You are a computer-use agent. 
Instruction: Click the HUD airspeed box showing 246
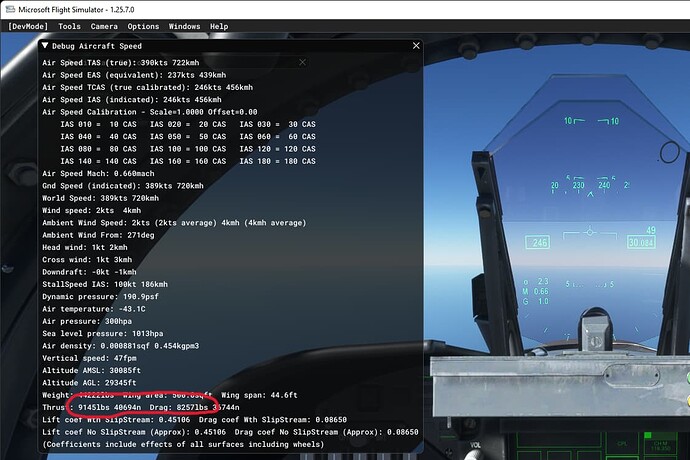(537, 243)
